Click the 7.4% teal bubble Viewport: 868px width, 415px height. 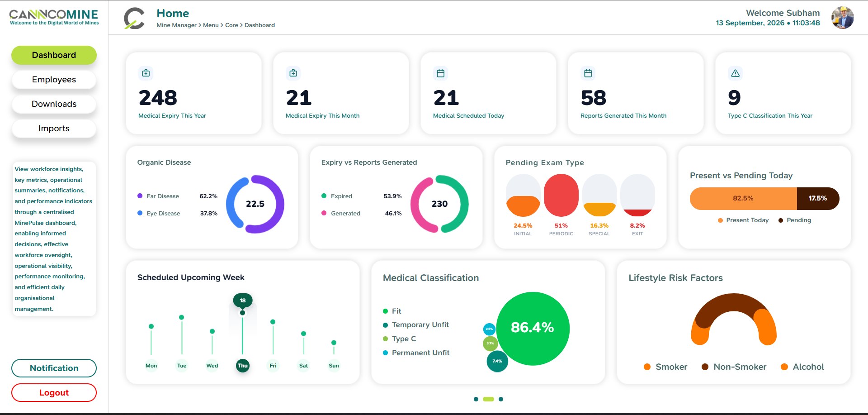tap(497, 361)
